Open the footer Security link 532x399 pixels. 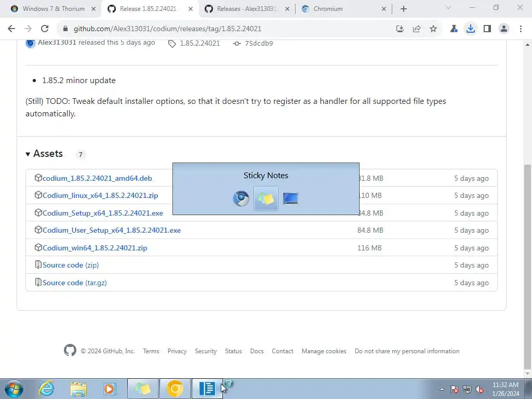pyautogui.click(x=206, y=351)
